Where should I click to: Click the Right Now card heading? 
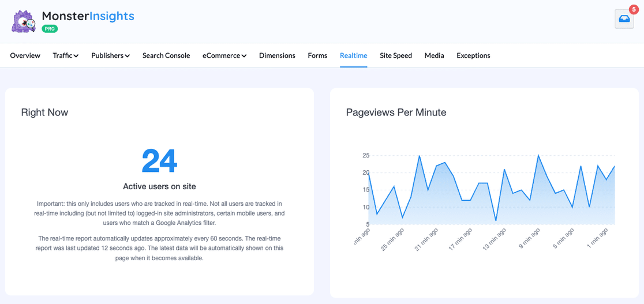point(45,112)
